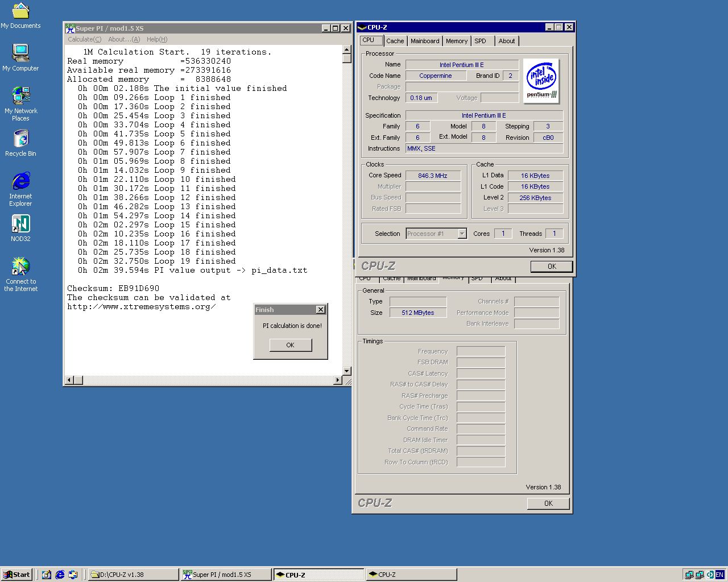Select Connect to the Internet desktop icon
Viewport: 728px width, 582px height.
pos(20,274)
